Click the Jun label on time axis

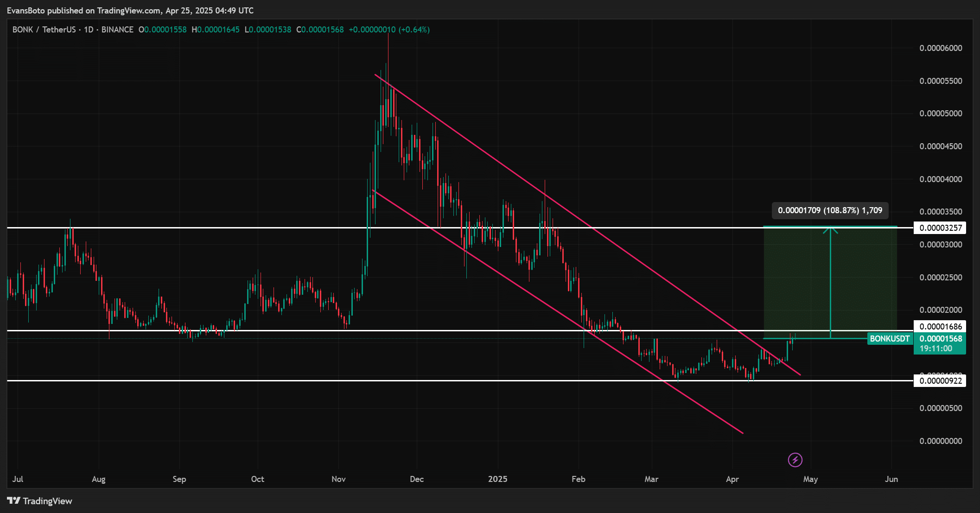click(x=891, y=479)
